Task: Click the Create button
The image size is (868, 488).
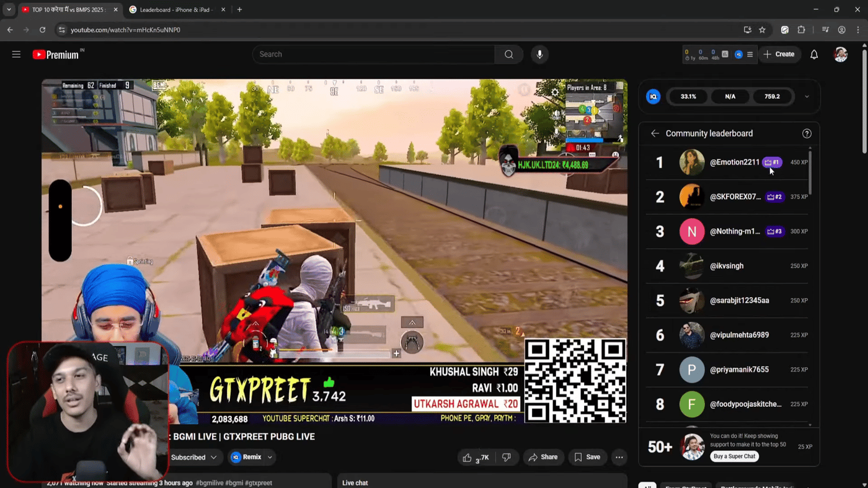Action: (779, 54)
